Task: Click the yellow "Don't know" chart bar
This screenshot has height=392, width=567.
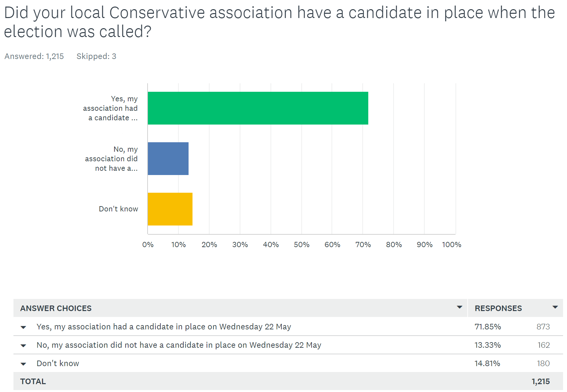Action: 170,209
